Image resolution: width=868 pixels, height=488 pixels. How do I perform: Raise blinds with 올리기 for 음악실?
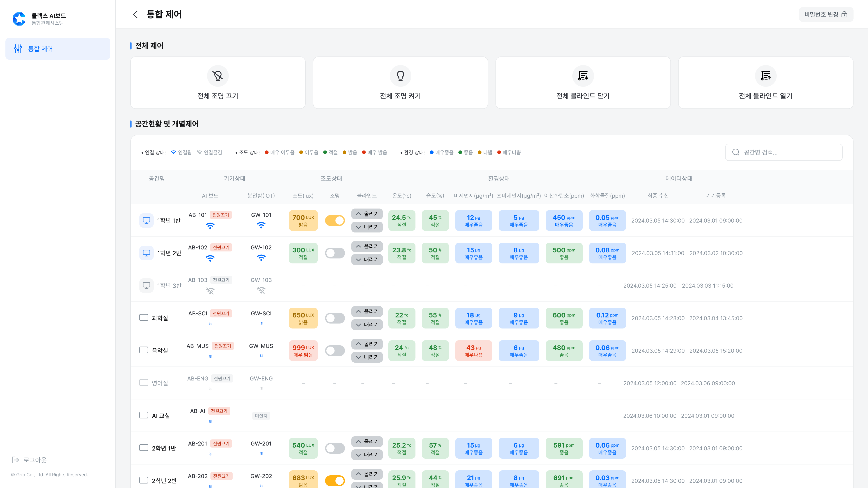tap(367, 344)
